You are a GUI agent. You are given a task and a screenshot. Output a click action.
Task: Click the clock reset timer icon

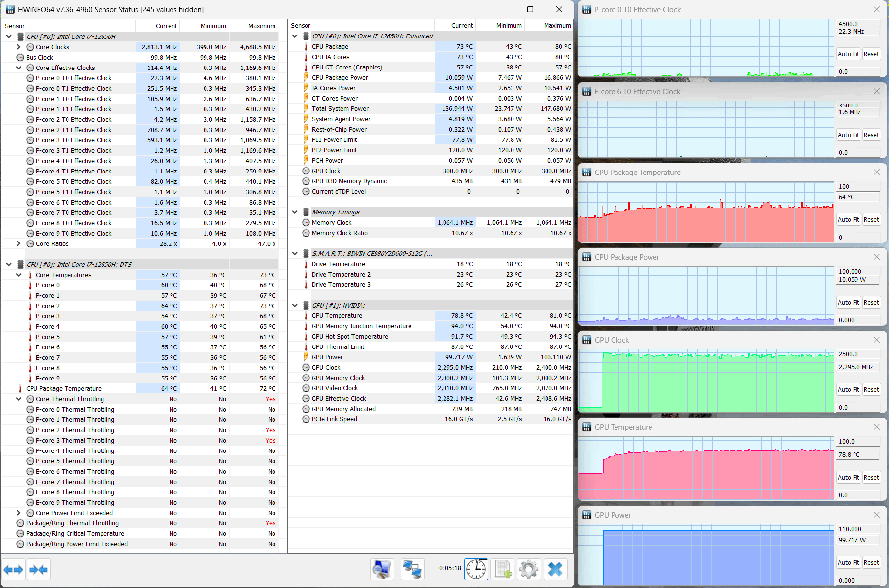tap(476, 569)
